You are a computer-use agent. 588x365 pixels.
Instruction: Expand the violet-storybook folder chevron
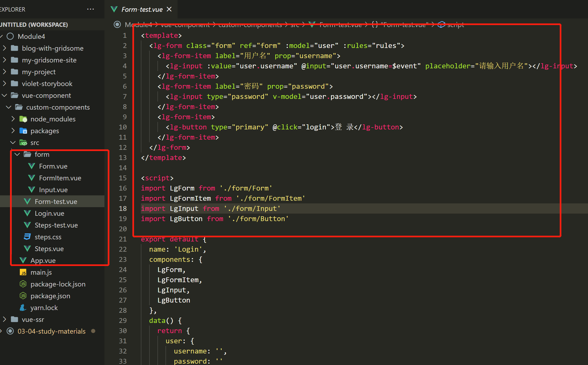(4, 84)
